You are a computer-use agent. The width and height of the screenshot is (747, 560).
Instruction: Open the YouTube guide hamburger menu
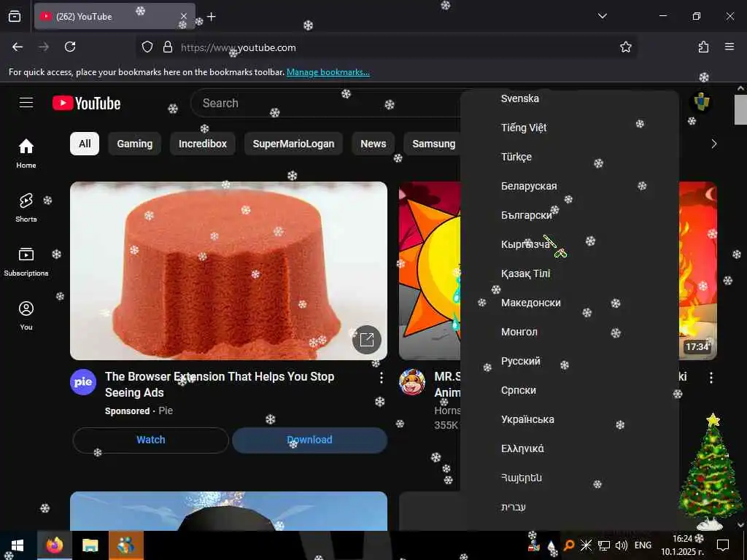point(26,103)
